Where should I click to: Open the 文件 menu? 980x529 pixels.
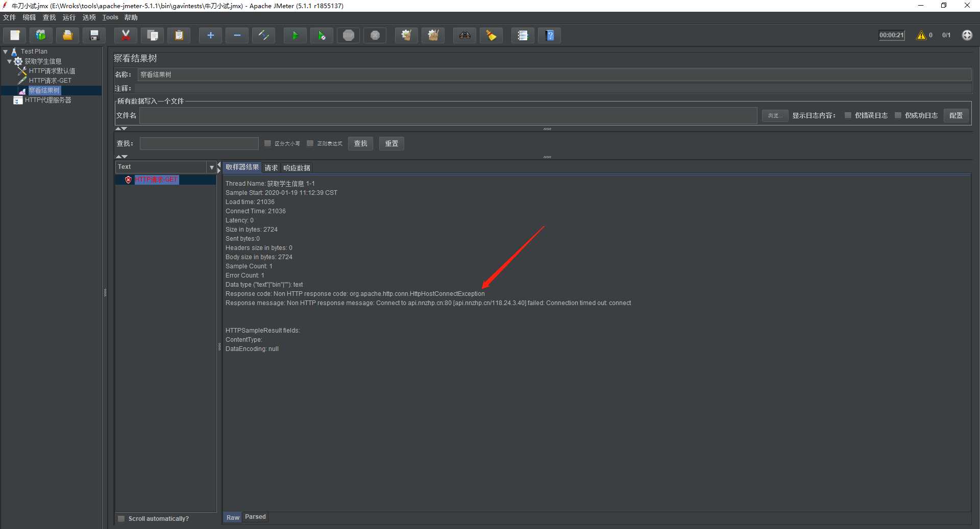9,17
